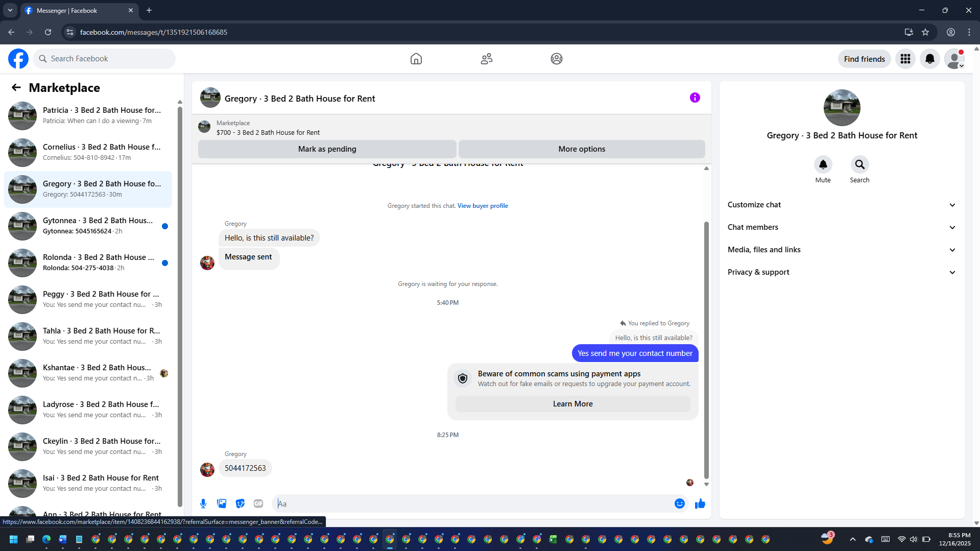Click the Facebook logo
Screen dimensions: 980x551
18,59
